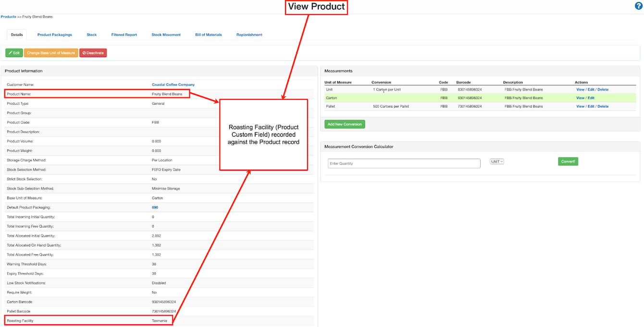Click the red Deactivate button

pos(93,53)
